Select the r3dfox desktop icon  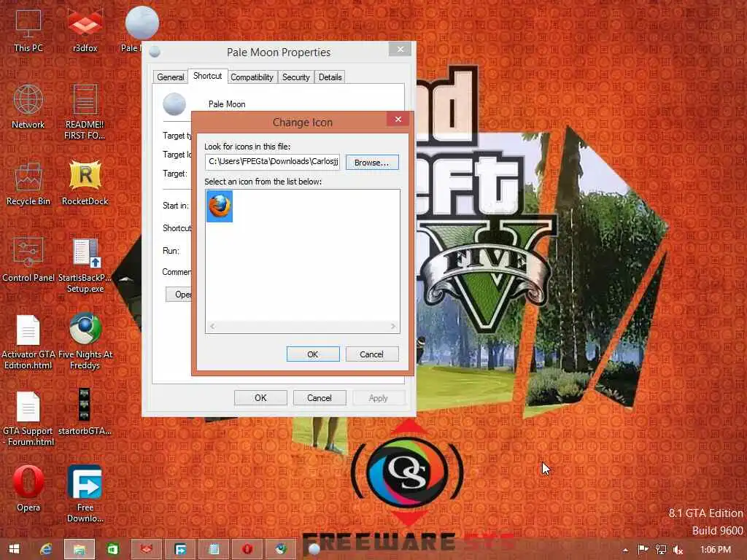click(85, 31)
